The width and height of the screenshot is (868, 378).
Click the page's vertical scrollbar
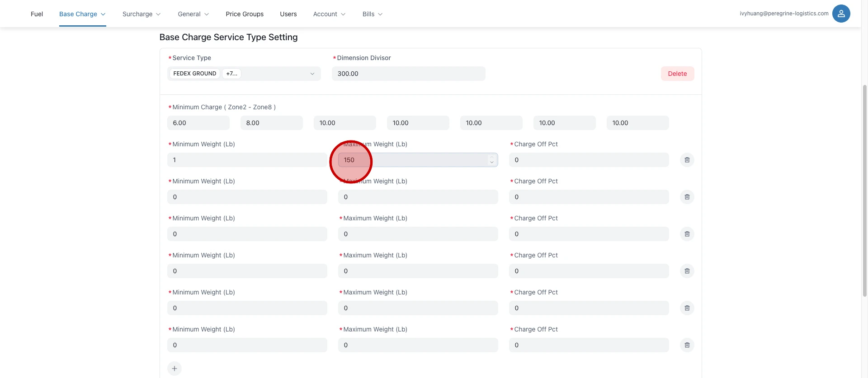click(864, 190)
